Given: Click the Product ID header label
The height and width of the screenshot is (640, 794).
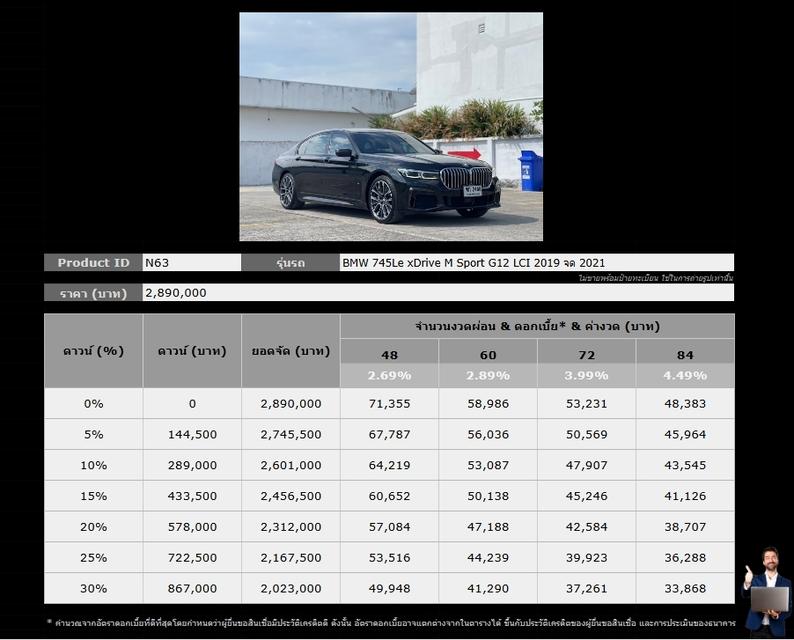Looking at the screenshot, I should coord(93,263).
